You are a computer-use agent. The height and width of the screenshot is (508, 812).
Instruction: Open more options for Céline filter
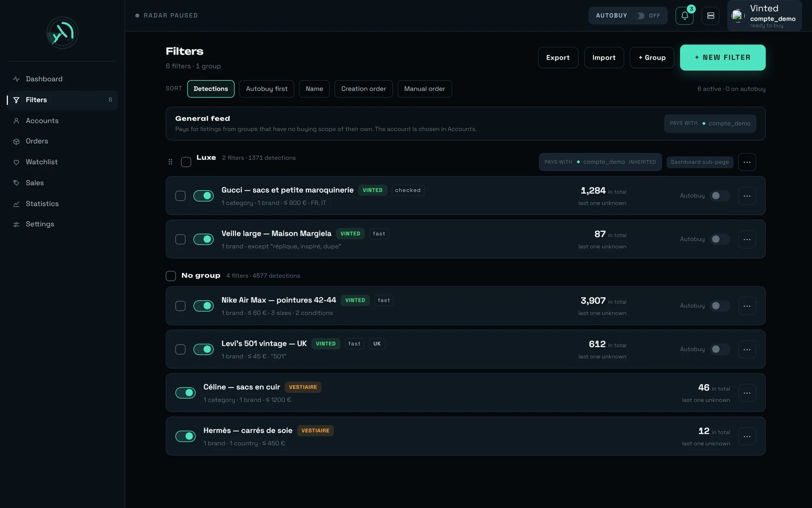pyautogui.click(x=747, y=393)
